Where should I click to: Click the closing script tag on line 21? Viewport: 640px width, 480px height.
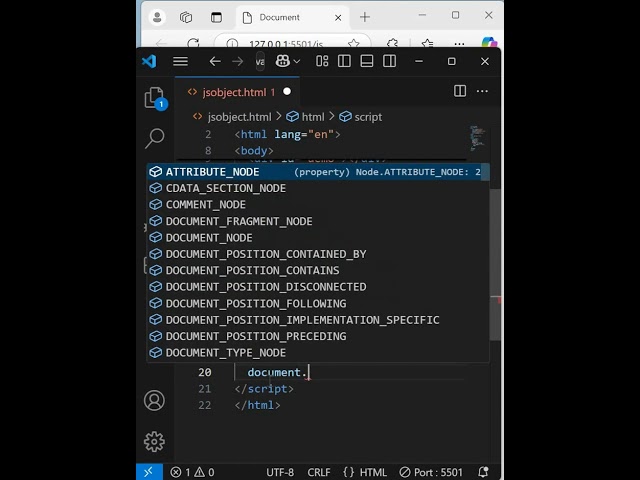264,389
